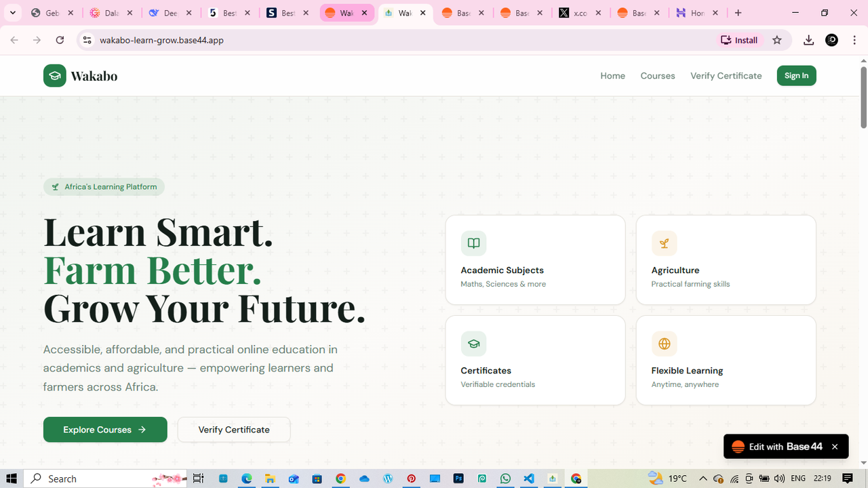
Task: Switch to the Hon browser tab
Action: coord(697,13)
